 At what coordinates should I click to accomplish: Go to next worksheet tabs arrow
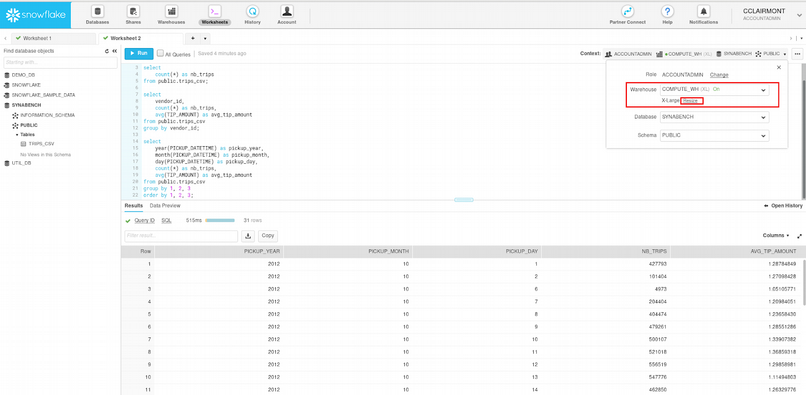pyautogui.click(x=791, y=38)
